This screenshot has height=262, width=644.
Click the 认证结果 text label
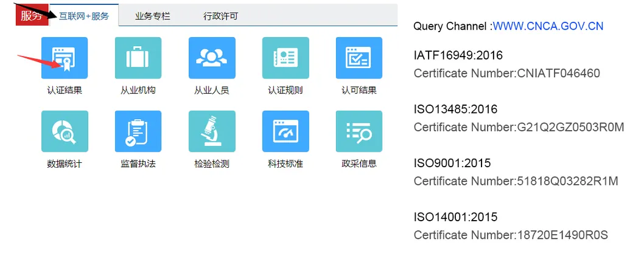(x=65, y=91)
